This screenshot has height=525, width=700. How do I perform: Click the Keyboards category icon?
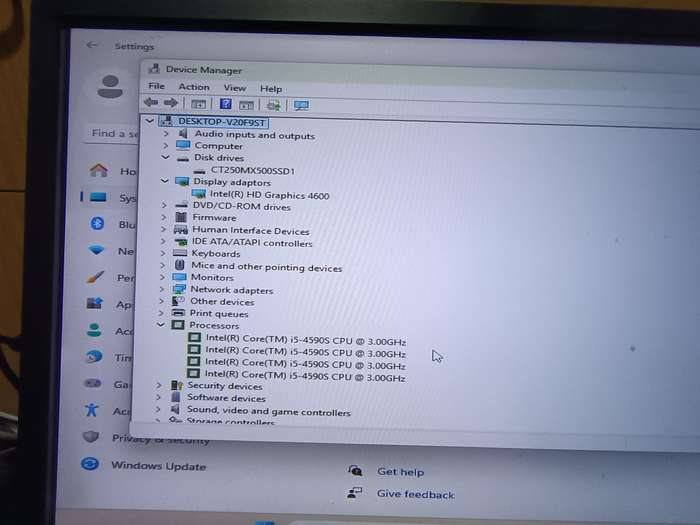click(x=180, y=253)
